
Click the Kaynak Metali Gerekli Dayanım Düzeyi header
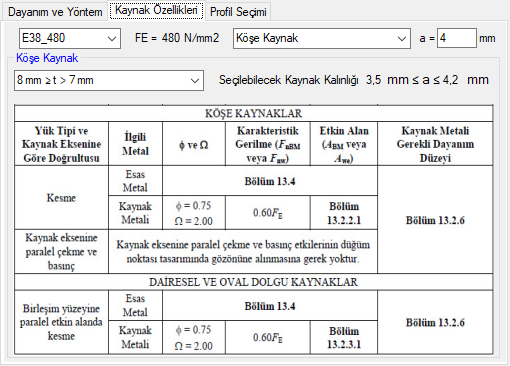tap(435, 144)
